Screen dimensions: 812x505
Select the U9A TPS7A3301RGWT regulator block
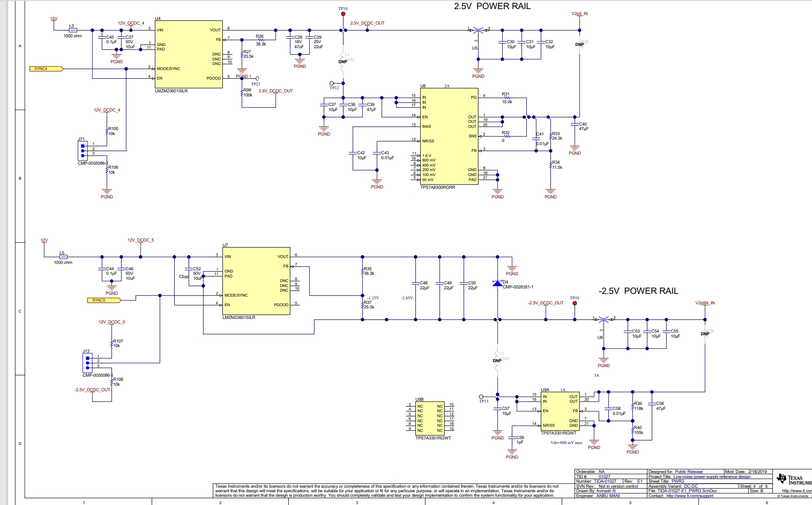pyautogui.click(x=560, y=411)
